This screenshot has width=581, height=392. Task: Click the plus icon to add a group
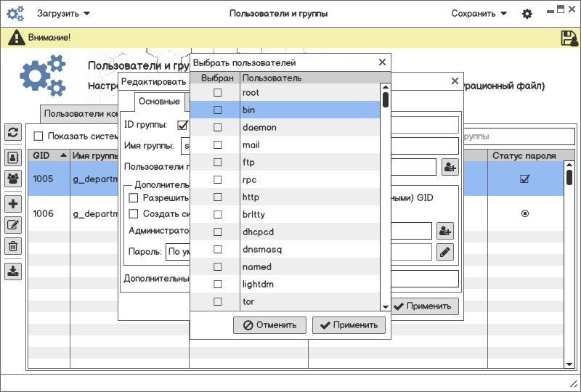click(13, 204)
